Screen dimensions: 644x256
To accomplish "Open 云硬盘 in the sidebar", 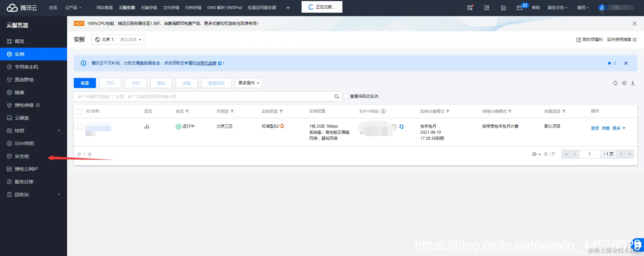I will click(34, 118).
